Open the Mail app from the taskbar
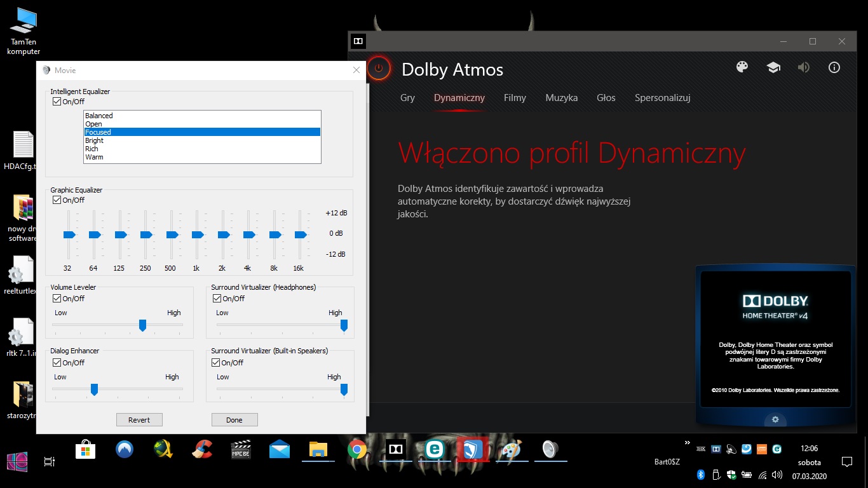Viewport: 868px width, 488px height. (280, 449)
